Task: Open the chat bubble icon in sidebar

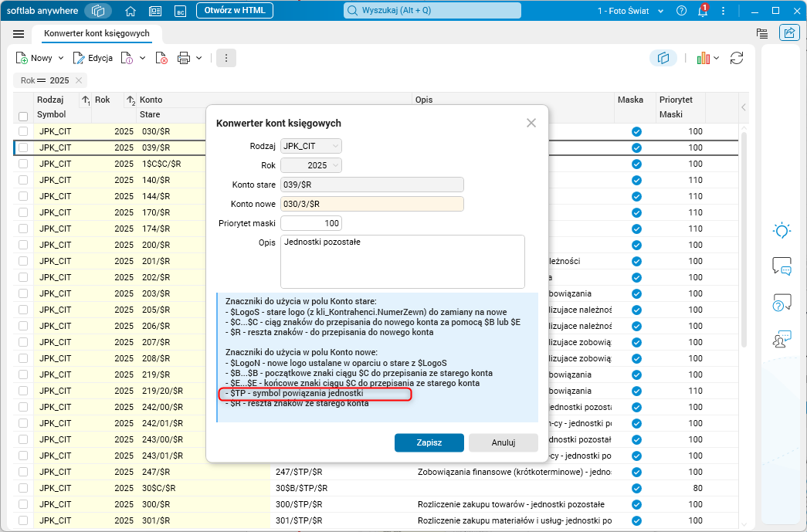Action: coord(782,266)
